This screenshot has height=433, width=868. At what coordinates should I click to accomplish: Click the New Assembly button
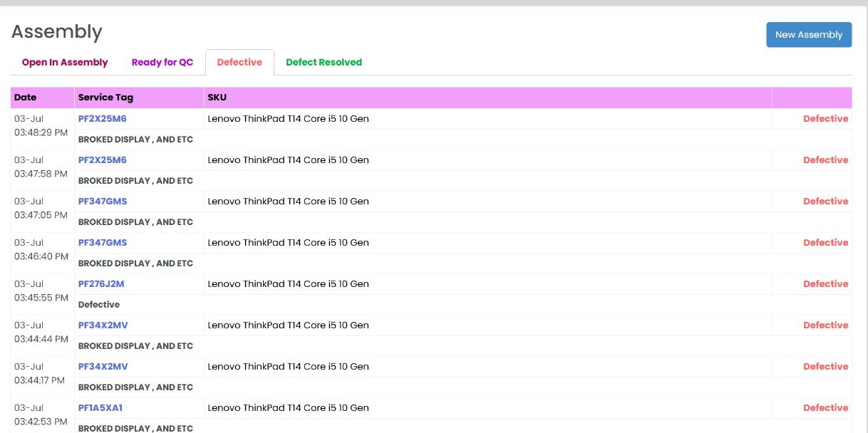[808, 35]
